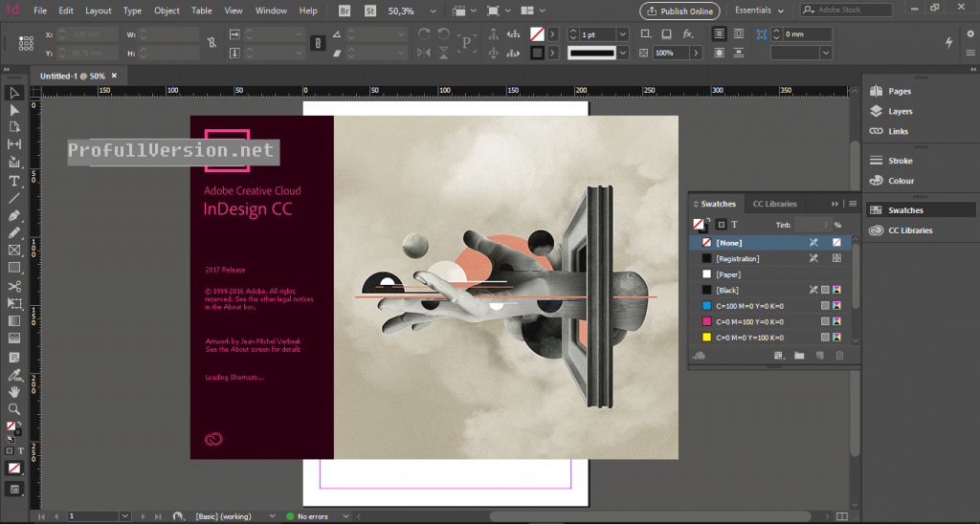This screenshot has height=524, width=980.
Task: Select the Pen tool
Action: pos(13,216)
